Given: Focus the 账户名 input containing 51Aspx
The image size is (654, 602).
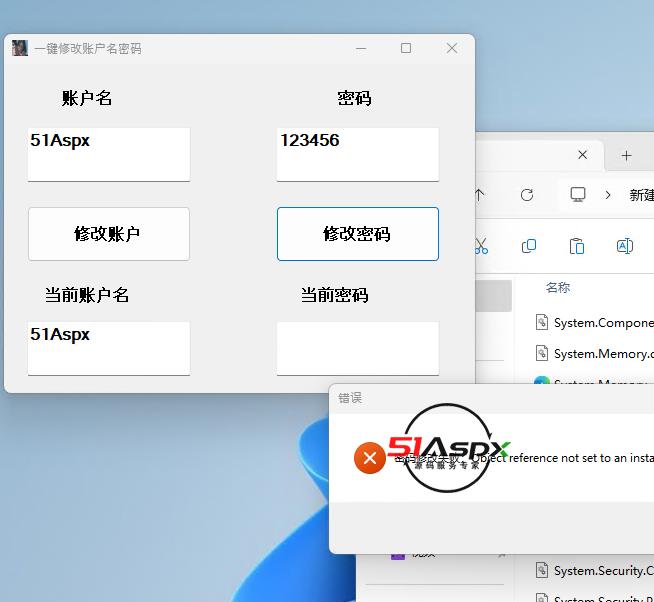Looking at the screenshot, I should (x=109, y=155).
